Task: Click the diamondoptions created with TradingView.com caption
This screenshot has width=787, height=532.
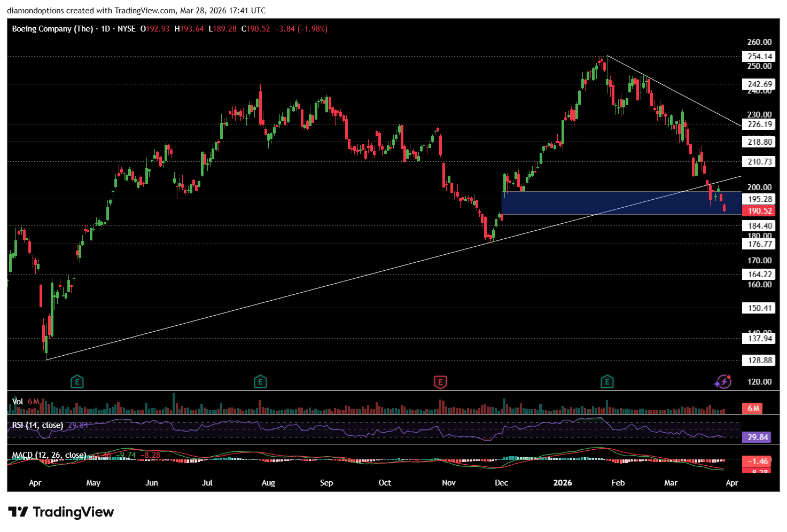Action: pos(136,10)
